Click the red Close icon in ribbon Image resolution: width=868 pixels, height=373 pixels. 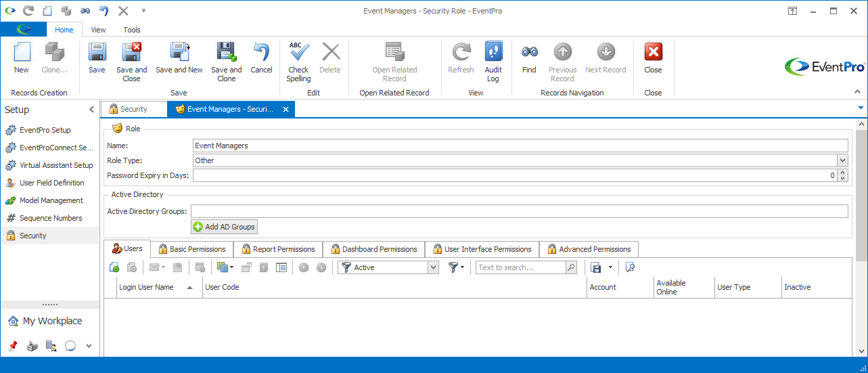pyautogui.click(x=653, y=52)
